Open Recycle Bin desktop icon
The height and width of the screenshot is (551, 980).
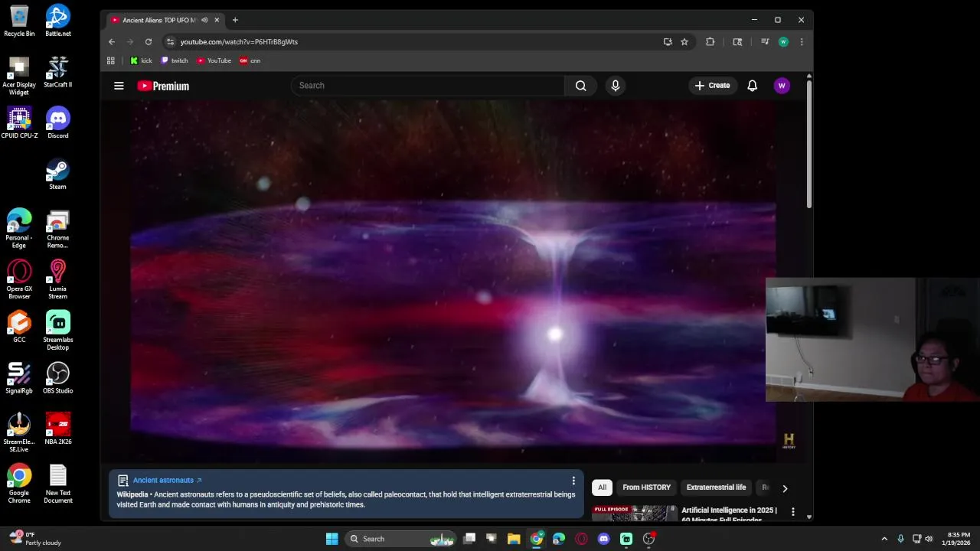click(x=19, y=21)
